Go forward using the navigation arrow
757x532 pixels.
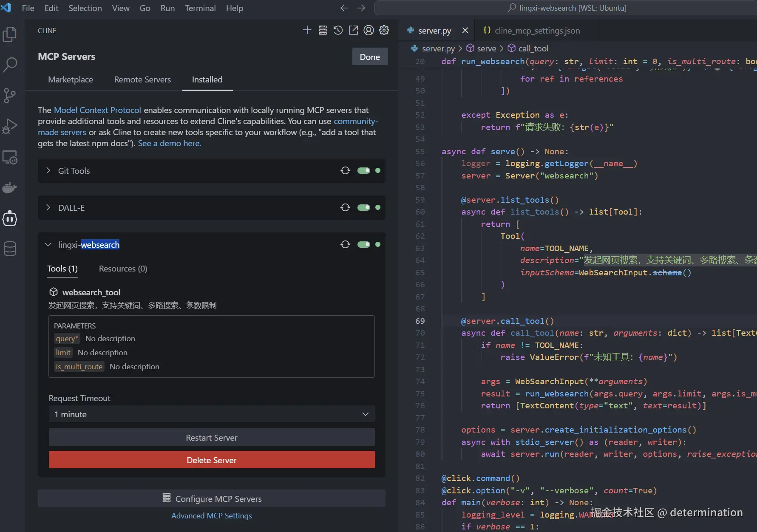click(361, 8)
